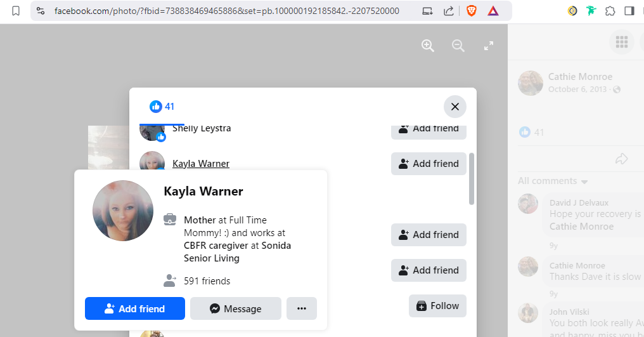Viewport: 644px width, 337px height.
Task: Open Kayla Warner link in the list
Action: pos(201,164)
